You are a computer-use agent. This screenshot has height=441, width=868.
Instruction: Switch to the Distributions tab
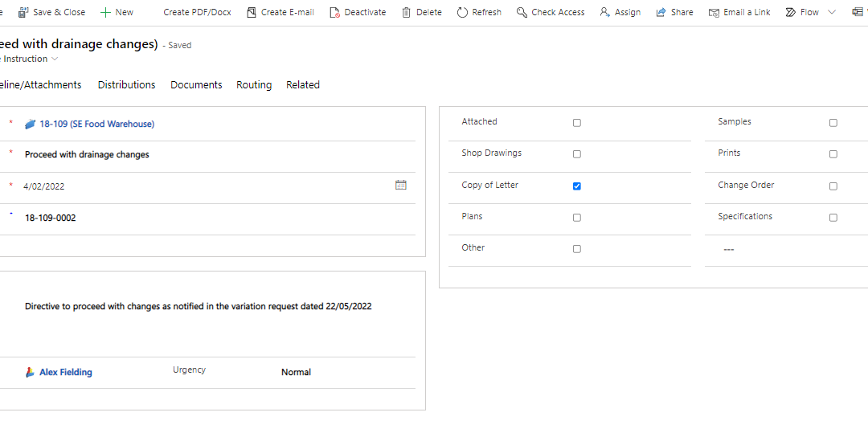pyautogui.click(x=126, y=84)
